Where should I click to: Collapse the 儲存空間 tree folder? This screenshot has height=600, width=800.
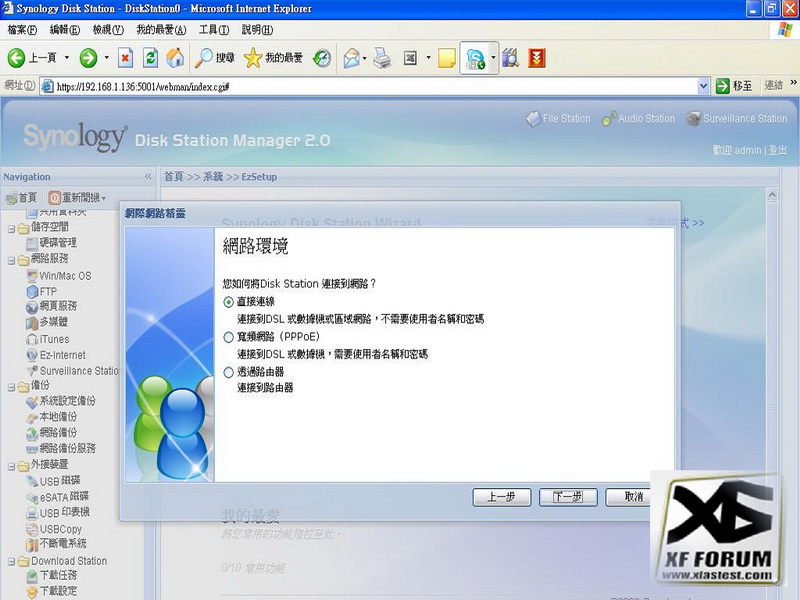[x=11, y=229]
